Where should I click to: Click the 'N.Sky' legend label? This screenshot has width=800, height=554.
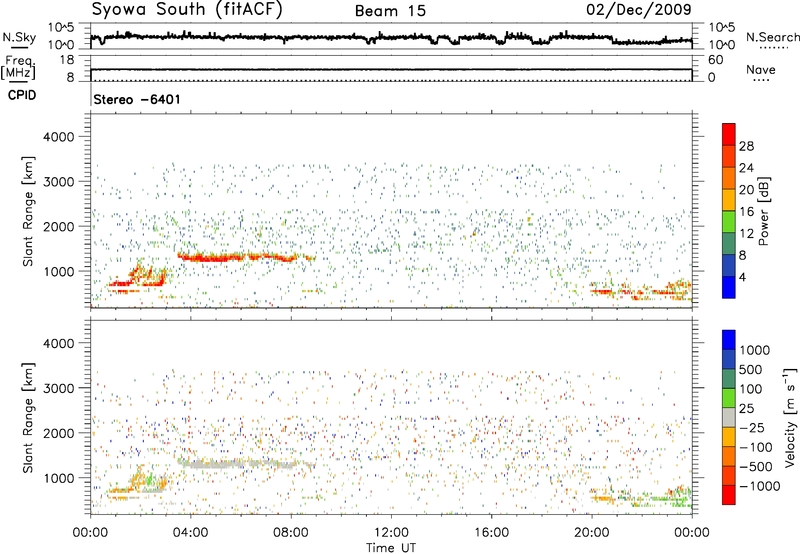pos(19,37)
